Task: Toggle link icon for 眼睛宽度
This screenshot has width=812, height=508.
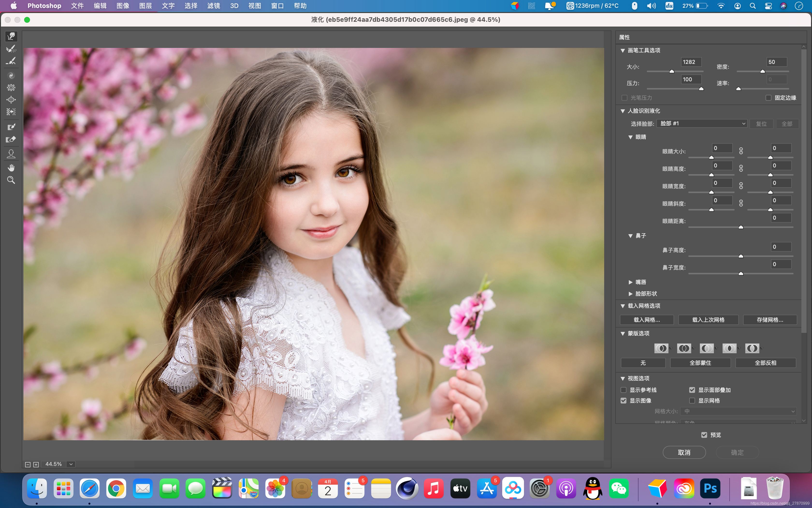Action: coord(741,186)
